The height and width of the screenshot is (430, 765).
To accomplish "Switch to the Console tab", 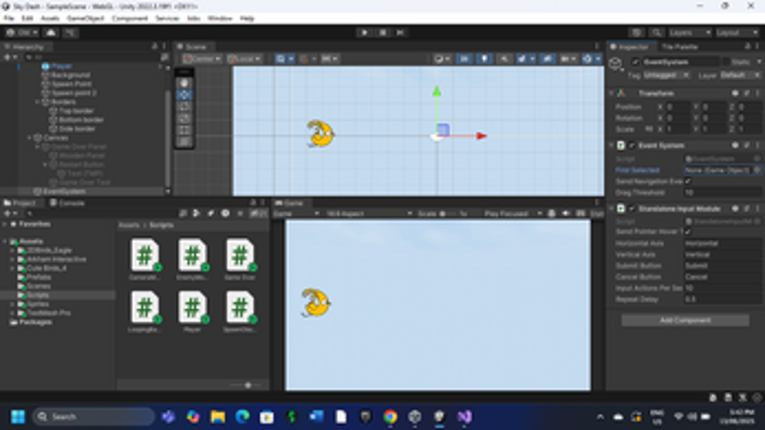I will point(67,203).
